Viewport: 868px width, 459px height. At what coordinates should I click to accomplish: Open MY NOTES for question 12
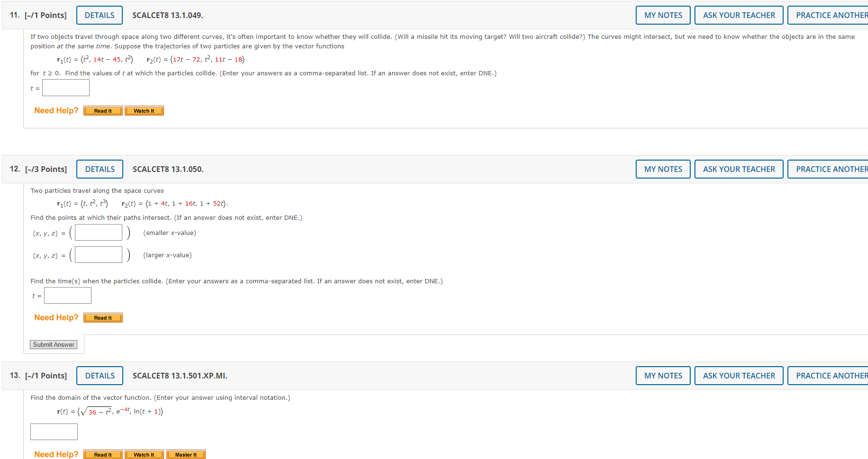pyautogui.click(x=663, y=169)
